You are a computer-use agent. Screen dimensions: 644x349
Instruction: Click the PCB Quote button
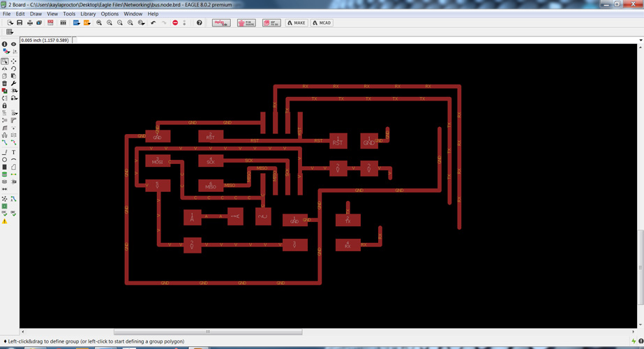[x=246, y=22]
